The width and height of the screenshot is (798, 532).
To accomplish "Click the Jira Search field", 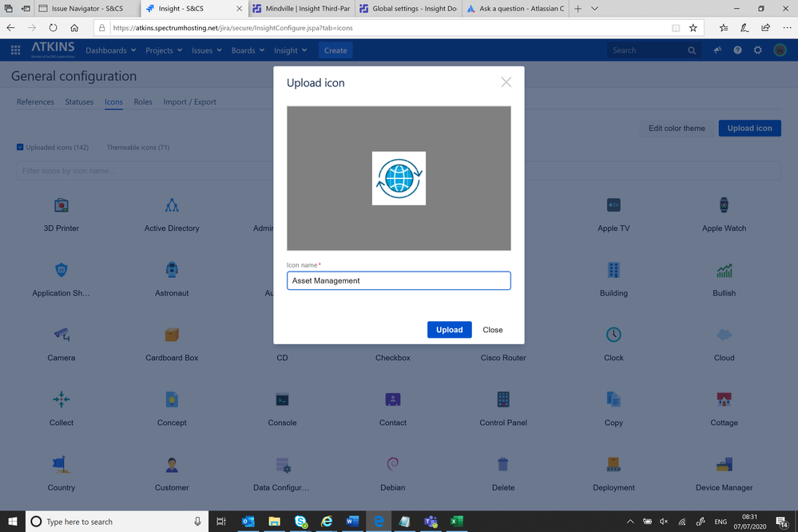I will 653,50.
